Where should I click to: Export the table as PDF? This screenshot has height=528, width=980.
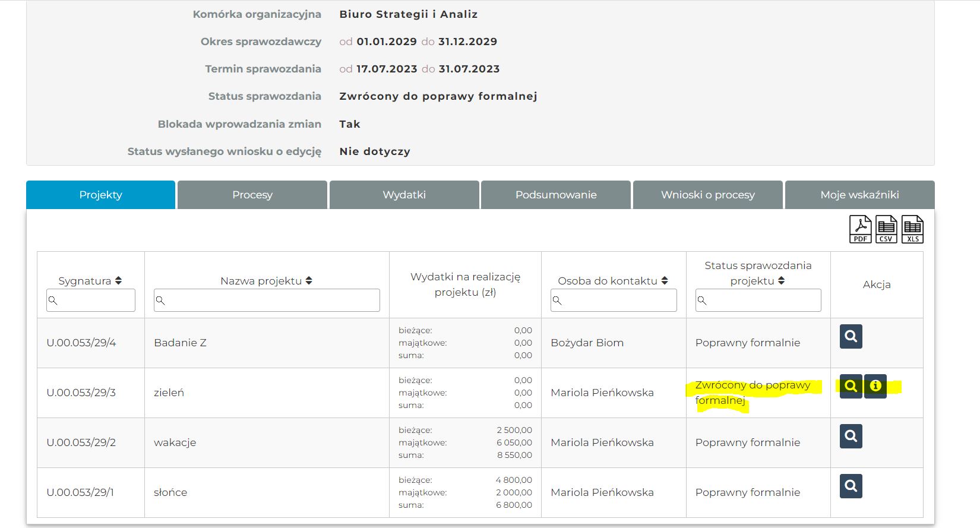[860, 229]
